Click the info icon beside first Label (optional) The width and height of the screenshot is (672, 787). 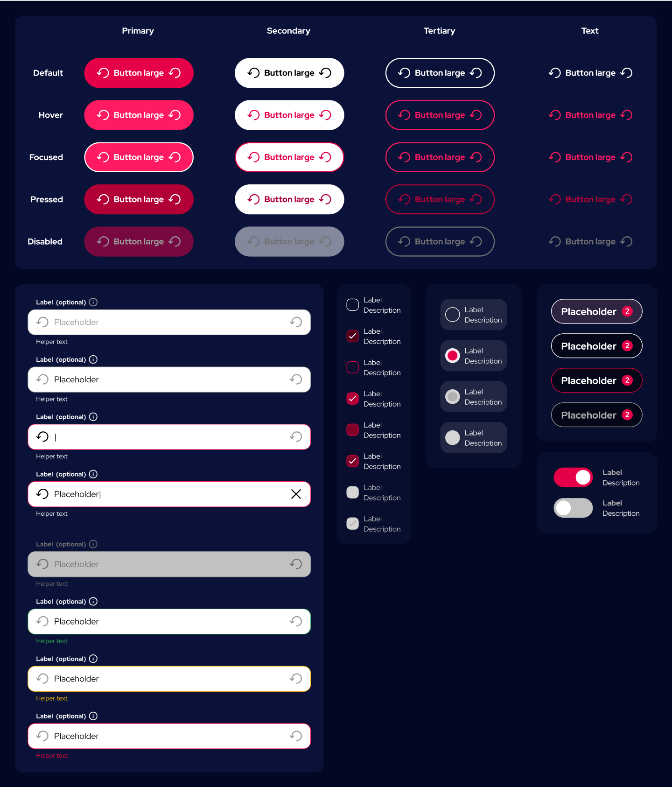93,302
